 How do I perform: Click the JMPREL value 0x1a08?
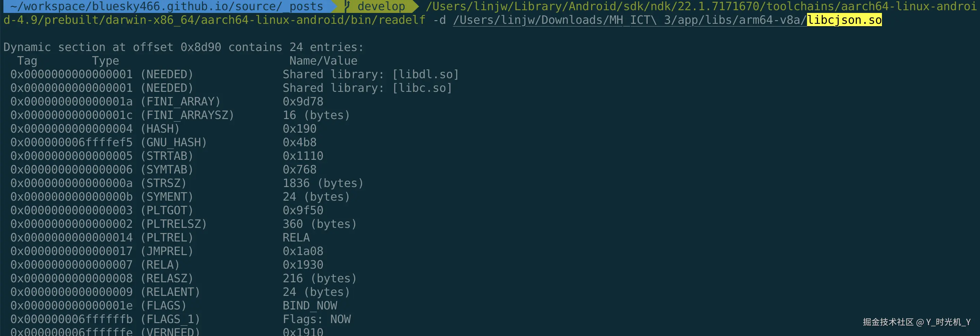(303, 251)
